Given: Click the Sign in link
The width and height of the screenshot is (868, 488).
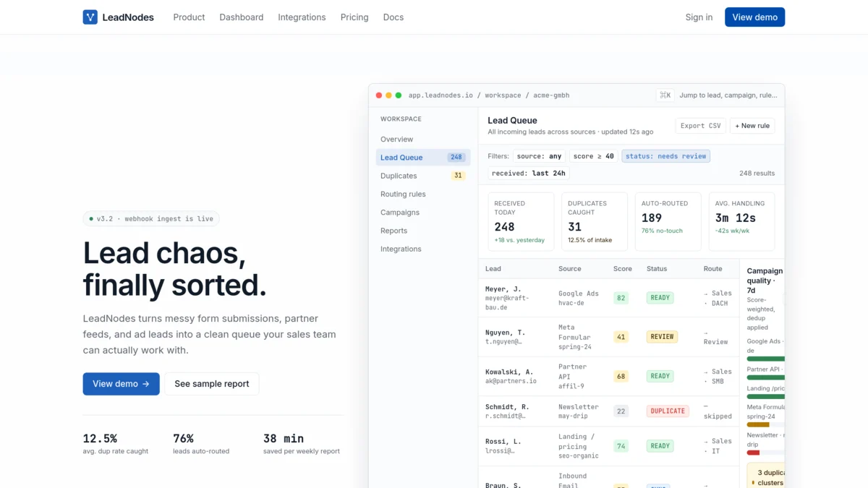Looking at the screenshot, I should 699,17.
